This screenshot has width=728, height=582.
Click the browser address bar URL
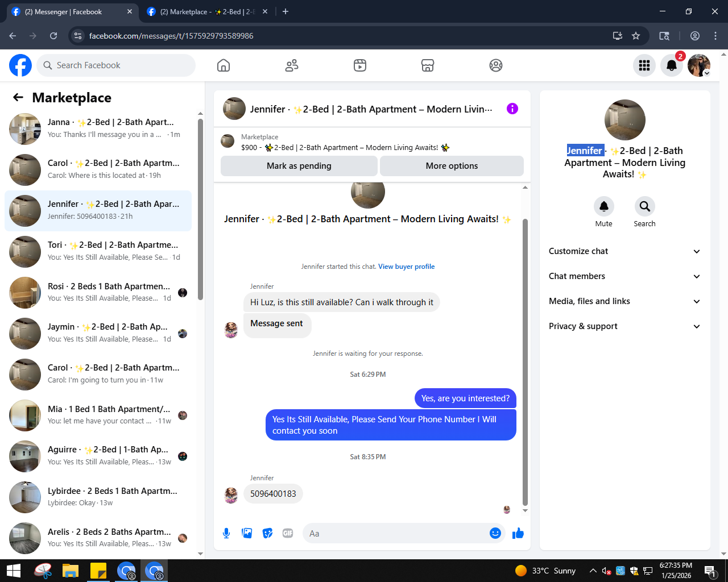pos(171,36)
